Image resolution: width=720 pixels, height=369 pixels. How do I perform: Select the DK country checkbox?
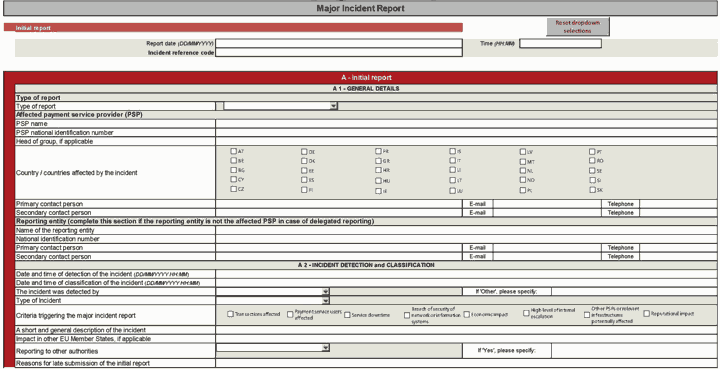pyautogui.click(x=304, y=161)
